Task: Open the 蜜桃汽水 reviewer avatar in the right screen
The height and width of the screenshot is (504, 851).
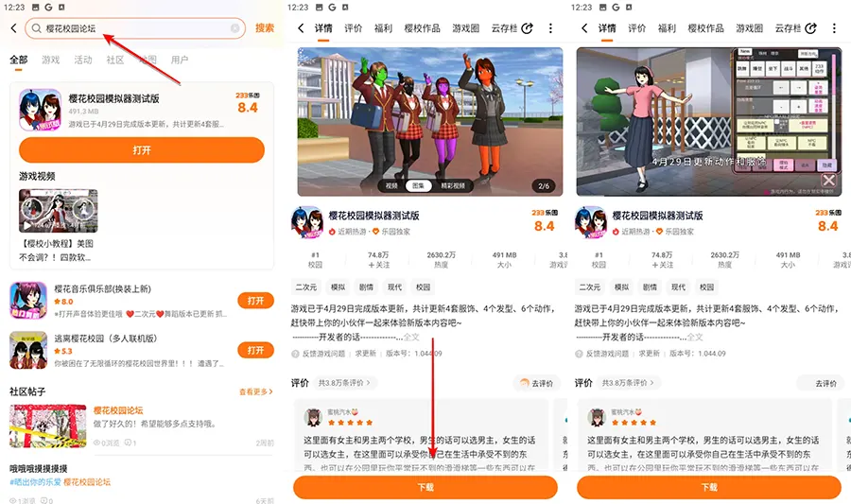Action: 598,417
